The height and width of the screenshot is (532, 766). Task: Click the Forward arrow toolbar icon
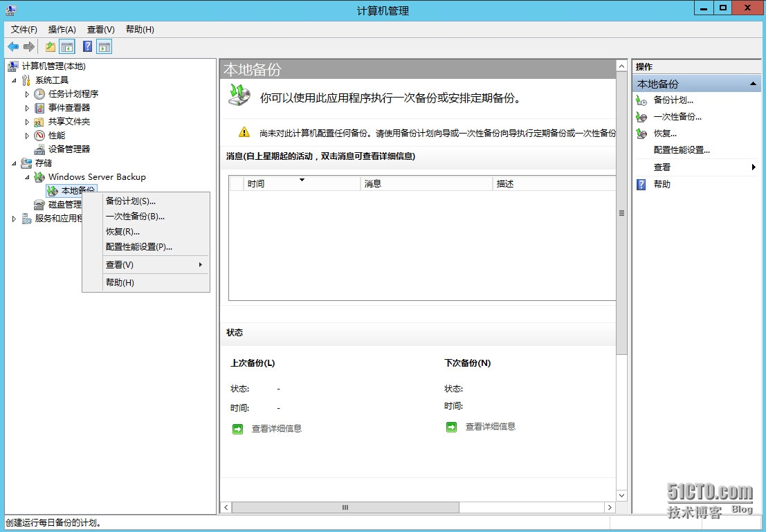[x=29, y=47]
